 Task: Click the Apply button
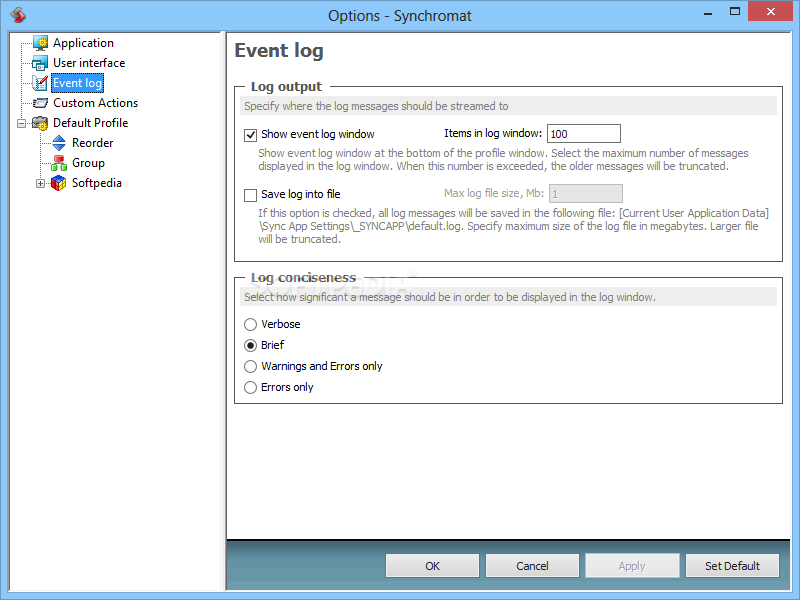[x=632, y=566]
